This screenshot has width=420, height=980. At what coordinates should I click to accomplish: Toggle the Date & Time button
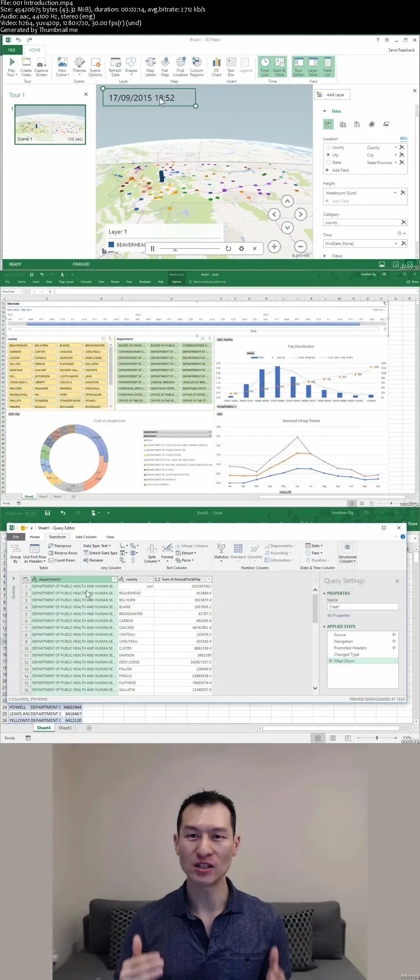pyautogui.click(x=279, y=67)
